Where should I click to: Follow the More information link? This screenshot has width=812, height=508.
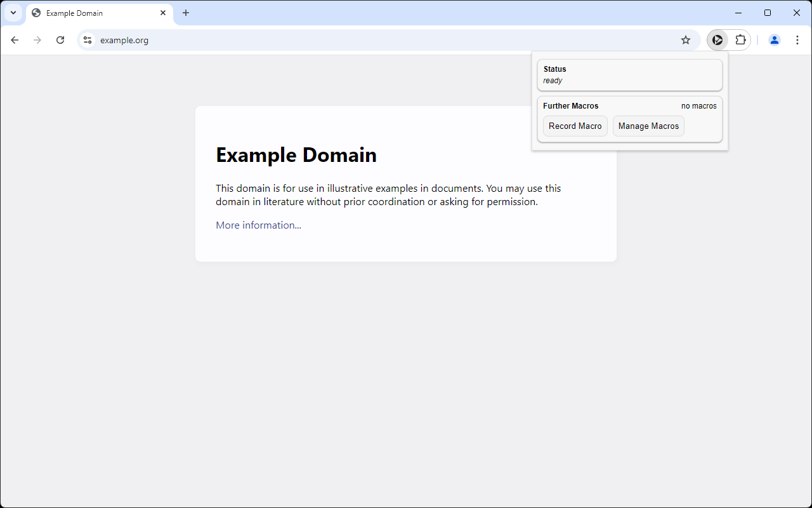coord(258,225)
